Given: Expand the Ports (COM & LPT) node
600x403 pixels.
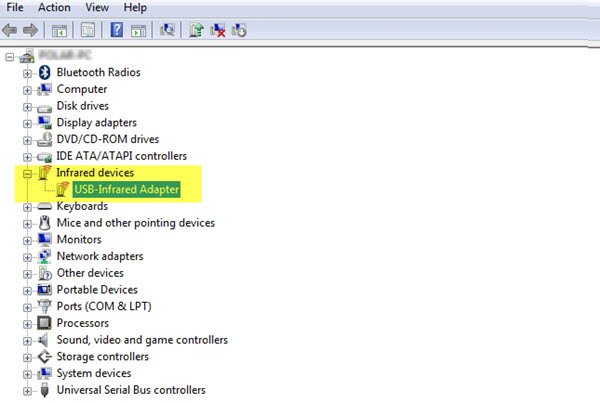Looking at the screenshot, I should click(x=27, y=307).
